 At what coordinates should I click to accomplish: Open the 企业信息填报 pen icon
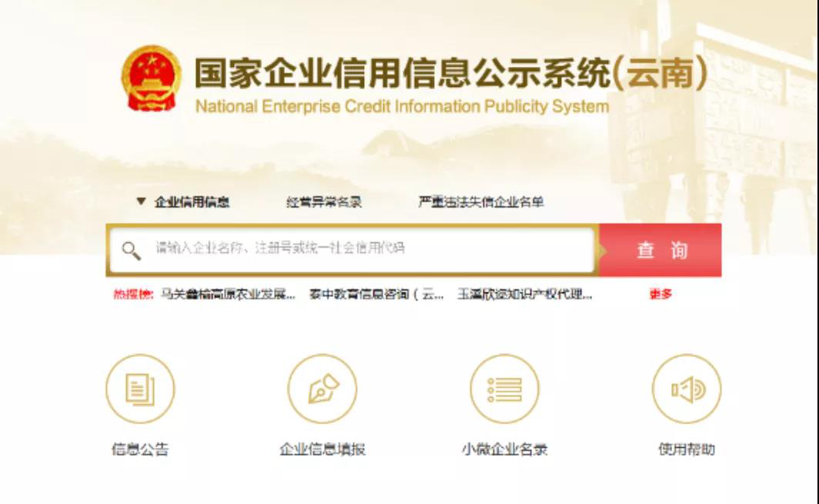[x=323, y=389]
